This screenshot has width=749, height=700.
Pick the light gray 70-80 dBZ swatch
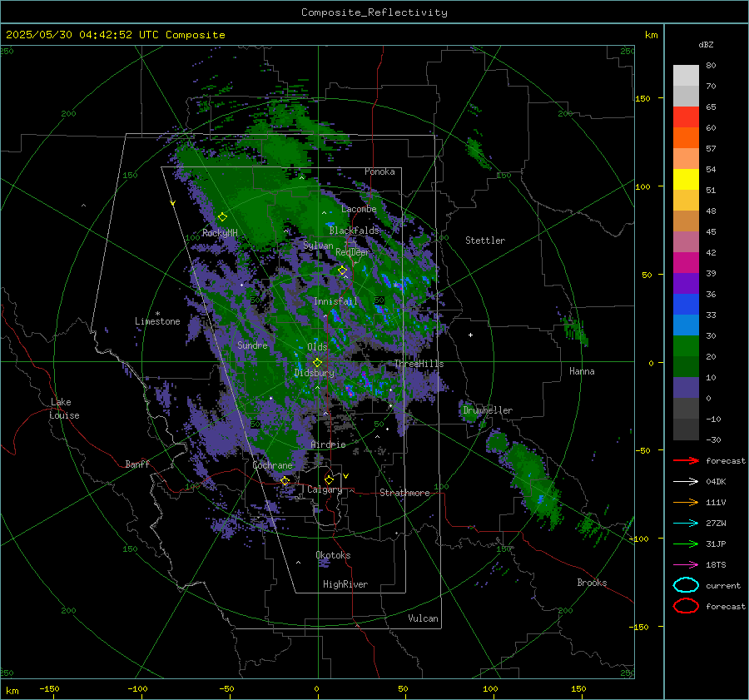(686, 75)
